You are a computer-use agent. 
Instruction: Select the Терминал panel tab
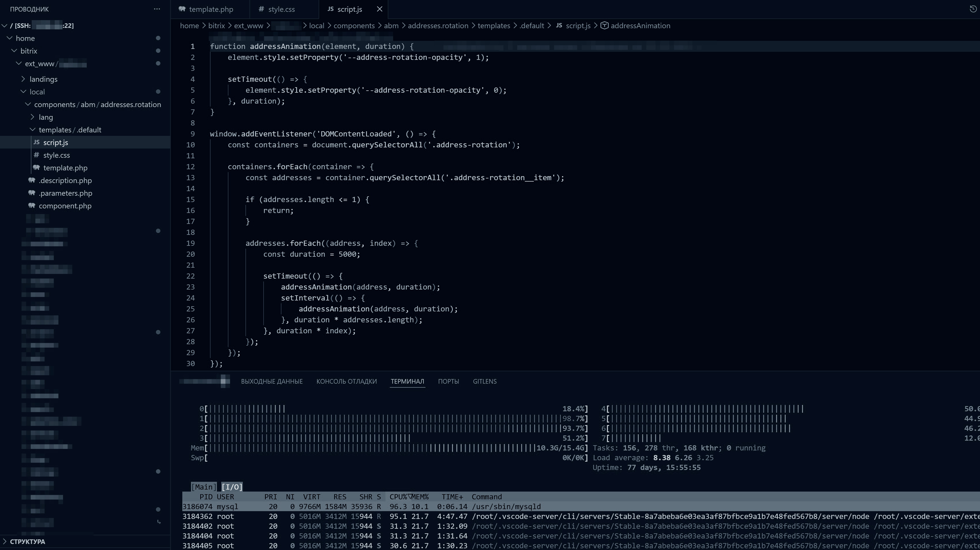(407, 381)
